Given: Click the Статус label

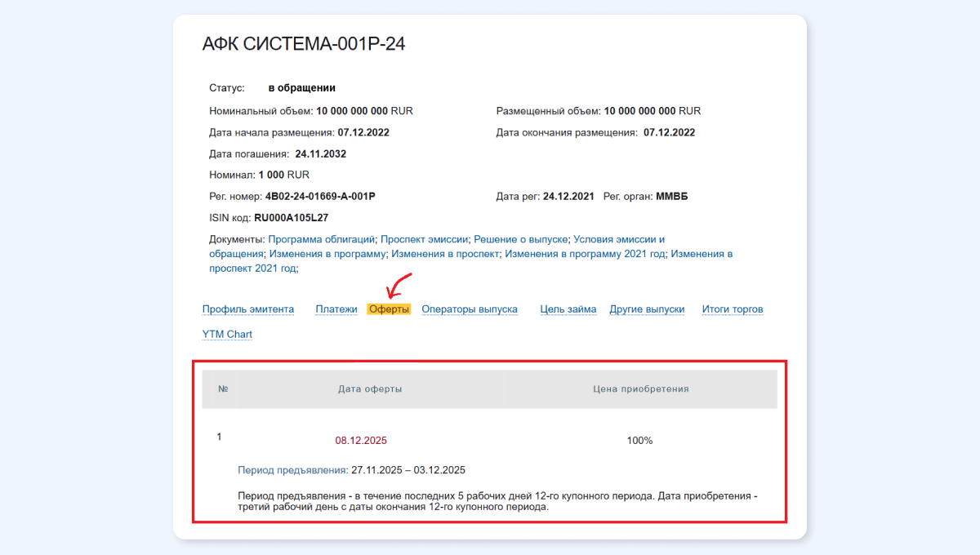Looking at the screenshot, I should click(227, 88).
